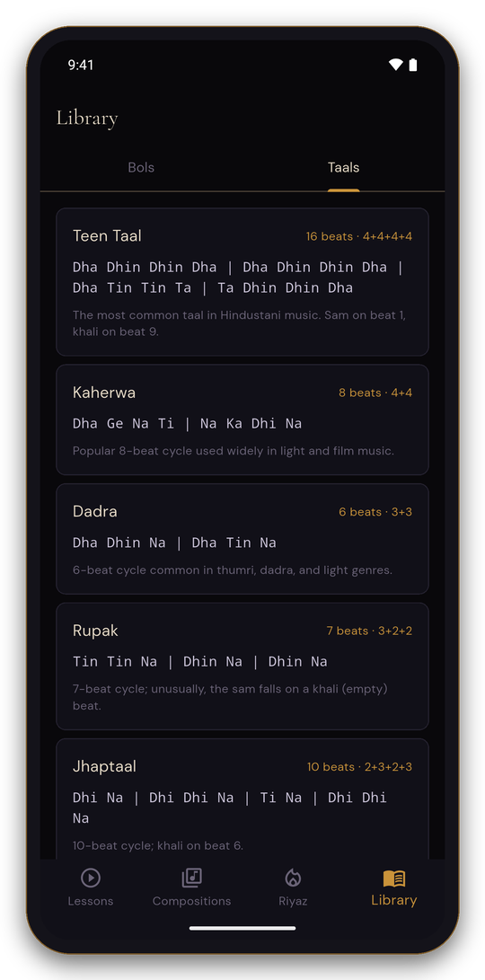This screenshot has height=980, width=485.
Task: Open the Teen Taal card title
Action: coord(107,235)
